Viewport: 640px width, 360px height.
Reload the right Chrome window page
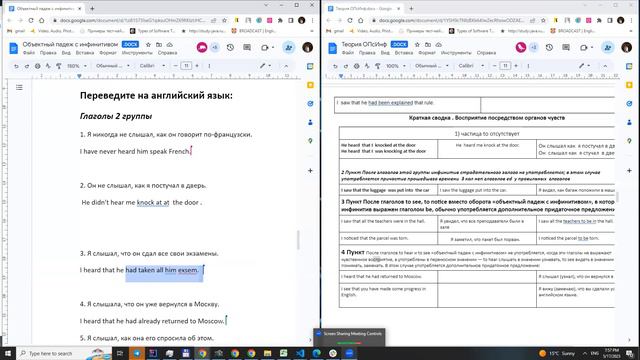(x=350, y=20)
